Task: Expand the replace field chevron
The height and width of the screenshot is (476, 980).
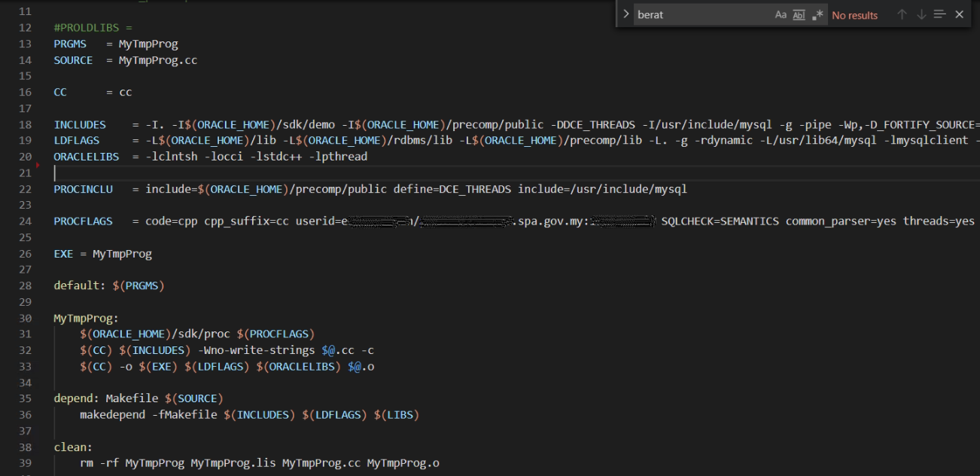Action: (625, 14)
